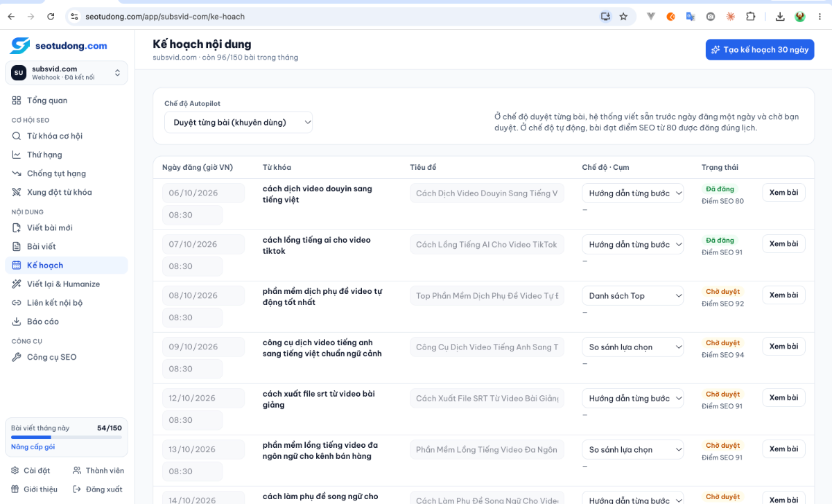Bookmark this page with star icon

(623, 16)
